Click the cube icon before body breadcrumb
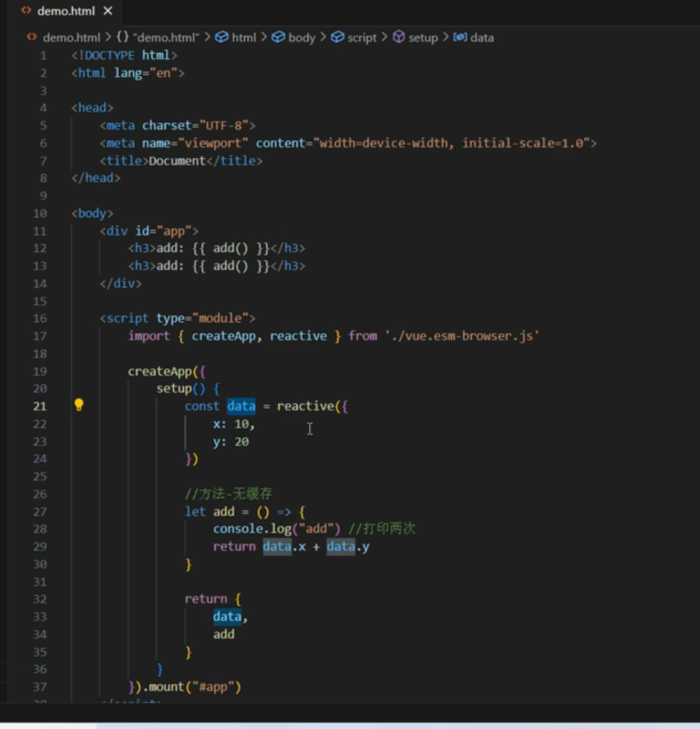 click(278, 37)
